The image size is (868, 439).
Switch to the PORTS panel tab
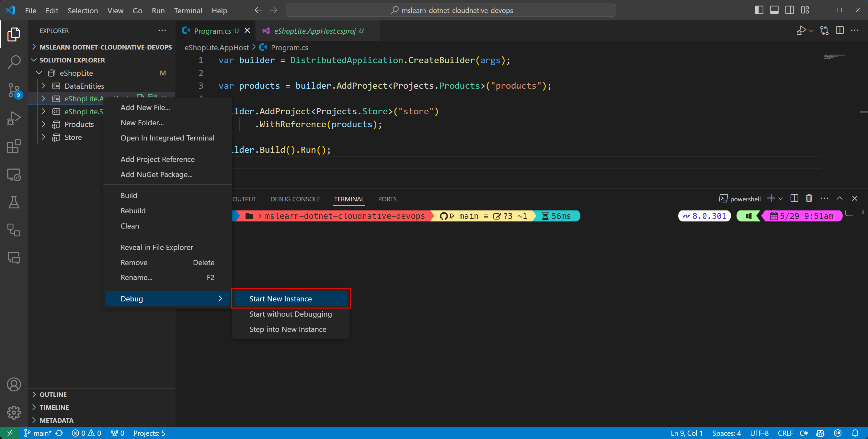387,199
